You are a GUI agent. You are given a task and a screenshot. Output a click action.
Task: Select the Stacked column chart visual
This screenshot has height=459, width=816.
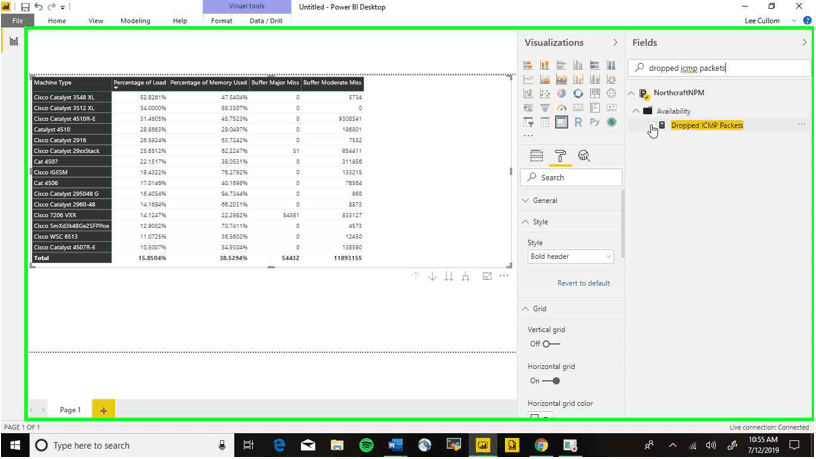click(544, 65)
